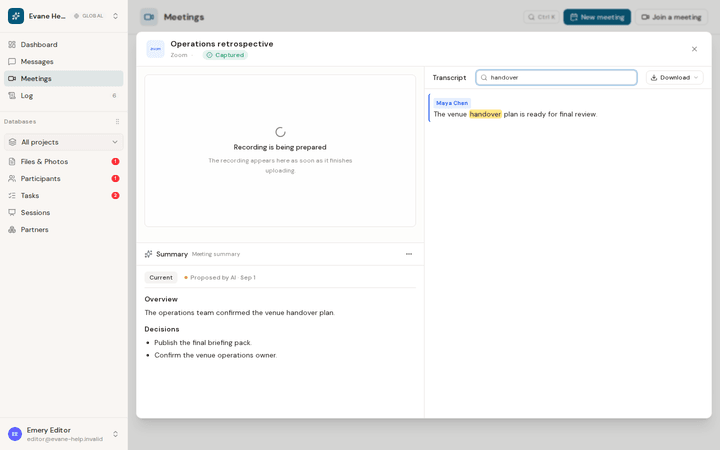Screen dimensions: 720x450
Task: Open Files & Photos database
Action: pos(63,162)
